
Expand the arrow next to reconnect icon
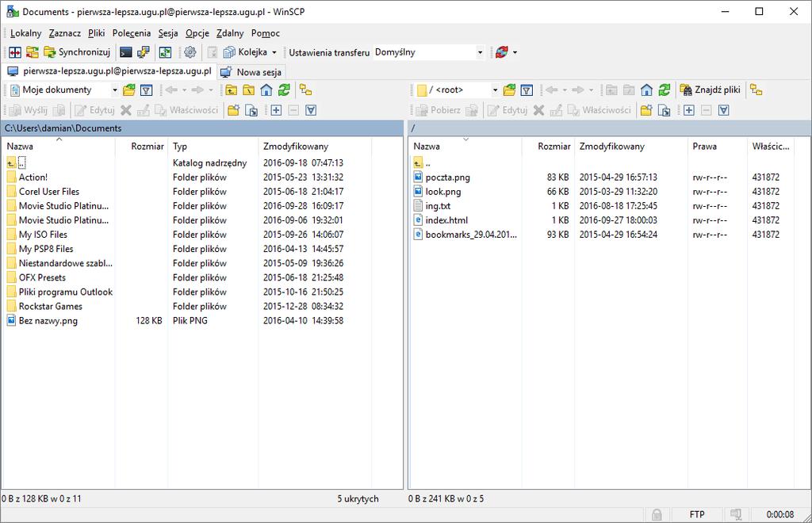pyautogui.click(x=515, y=52)
